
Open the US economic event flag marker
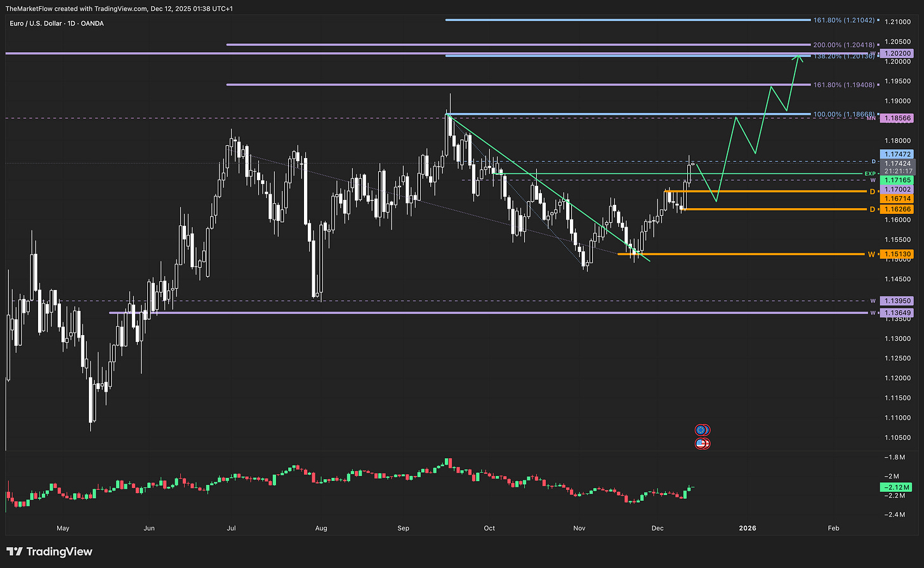click(x=702, y=443)
